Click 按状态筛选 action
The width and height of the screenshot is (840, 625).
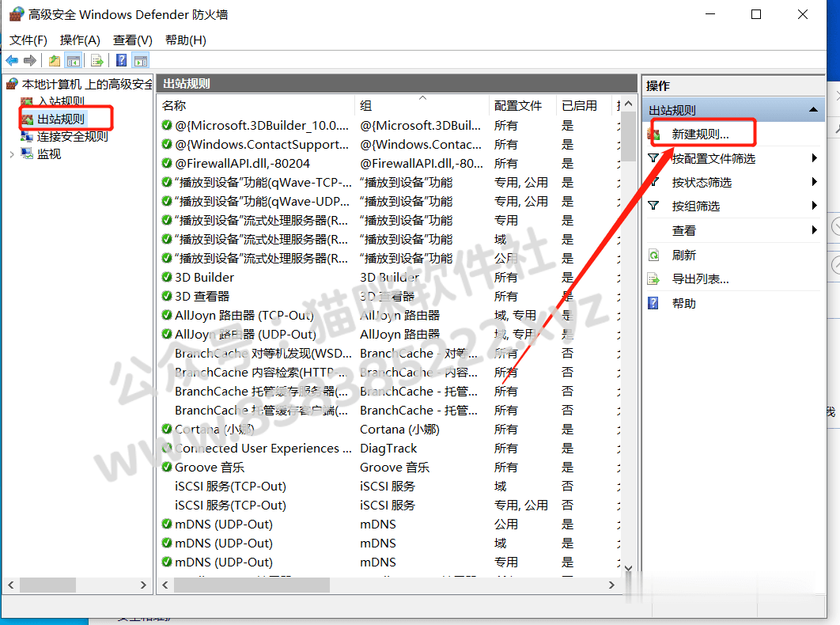coord(702,183)
